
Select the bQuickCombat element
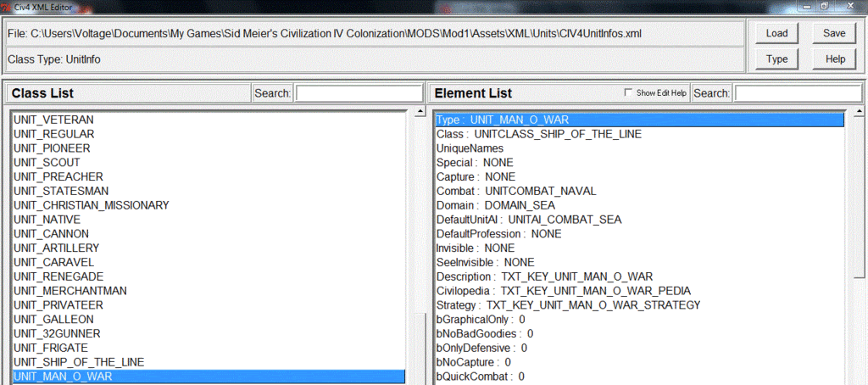(639, 377)
